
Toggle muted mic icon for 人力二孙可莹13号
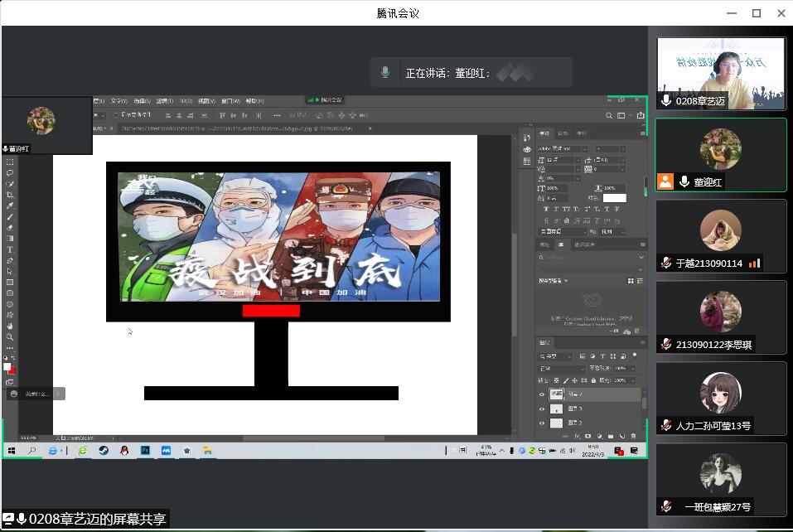(666, 426)
